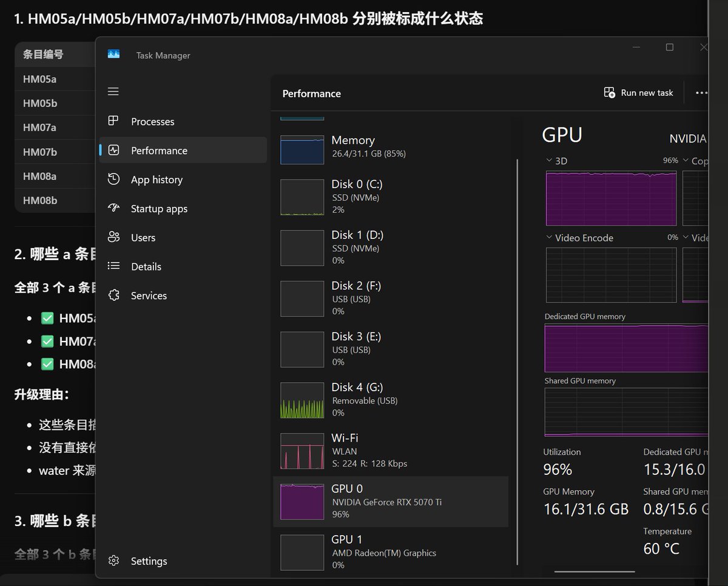Click the App history clock icon
Viewport: 728px width, 586px height.
113,179
